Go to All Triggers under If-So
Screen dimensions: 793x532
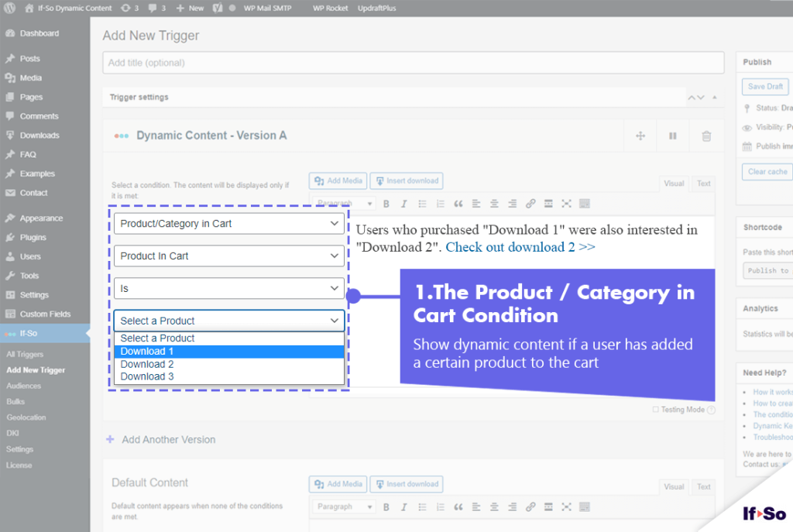coord(25,355)
